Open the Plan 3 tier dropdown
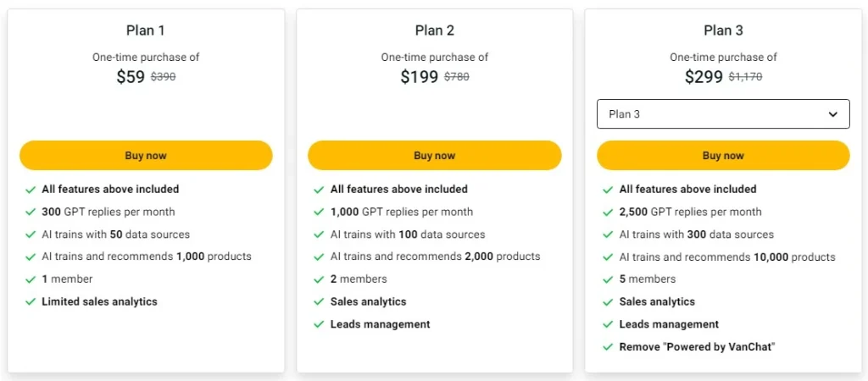This screenshot has height=381, width=868. click(722, 114)
